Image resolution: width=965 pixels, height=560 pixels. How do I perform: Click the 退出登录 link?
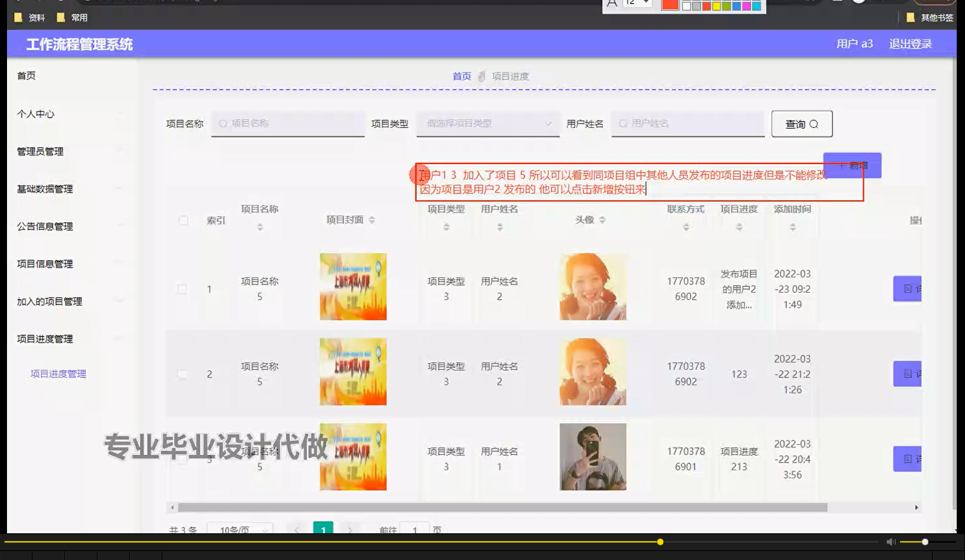(x=910, y=43)
